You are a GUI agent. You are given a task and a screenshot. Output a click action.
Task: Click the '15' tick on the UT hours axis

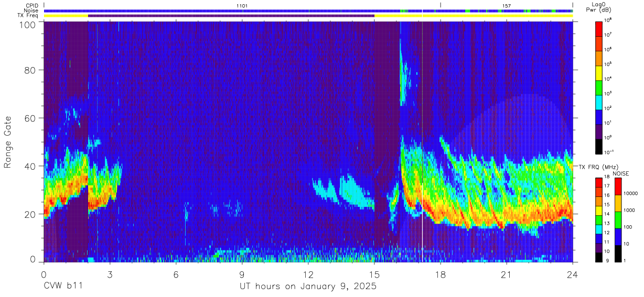pyautogui.click(x=374, y=274)
